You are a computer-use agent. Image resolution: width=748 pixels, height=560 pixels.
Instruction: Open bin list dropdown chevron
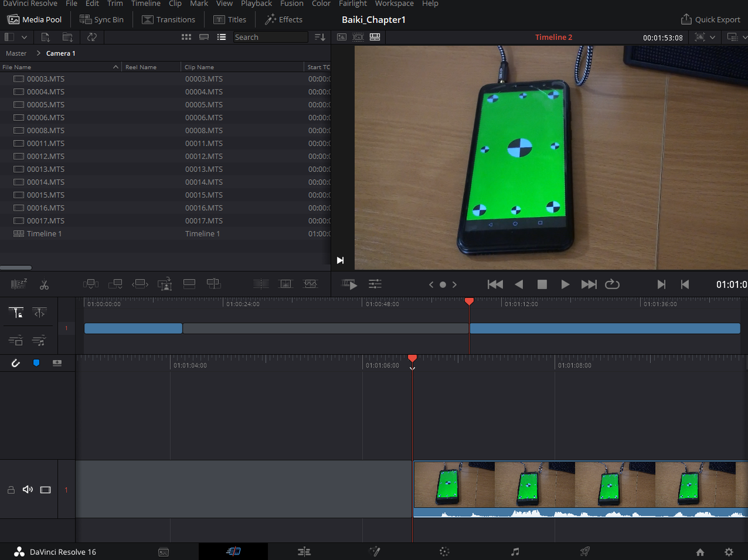(x=24, y=37)
